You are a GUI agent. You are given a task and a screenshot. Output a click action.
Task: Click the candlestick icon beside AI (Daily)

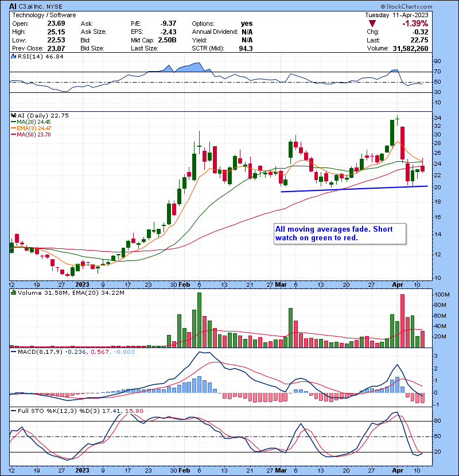click(x=13, y=115)
